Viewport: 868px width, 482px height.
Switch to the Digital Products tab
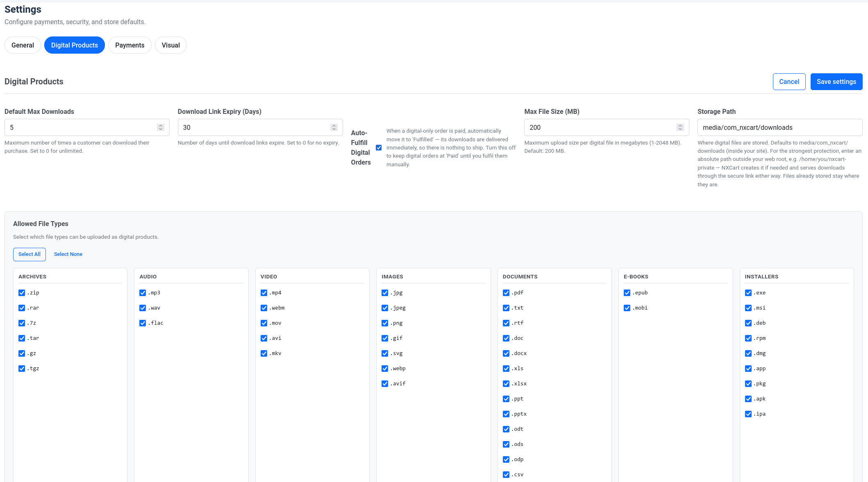(75, 45)
